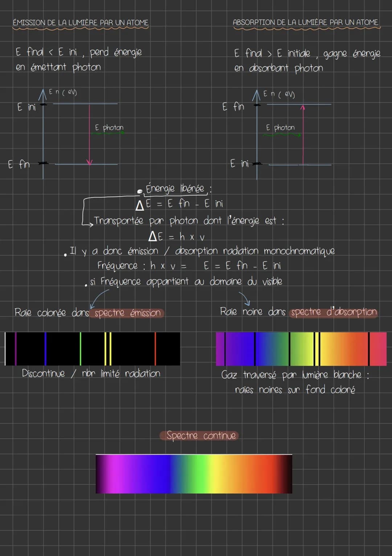The width and height of the screenshot is (392, 556).
Task: Click the continuous rainbow spectrum image
Action: [194, 474]
